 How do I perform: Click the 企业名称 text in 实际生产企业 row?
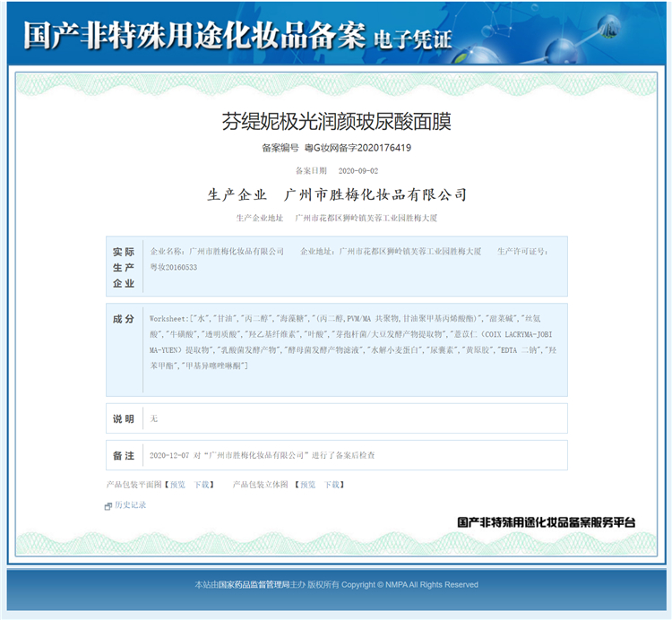click(217, 252)
